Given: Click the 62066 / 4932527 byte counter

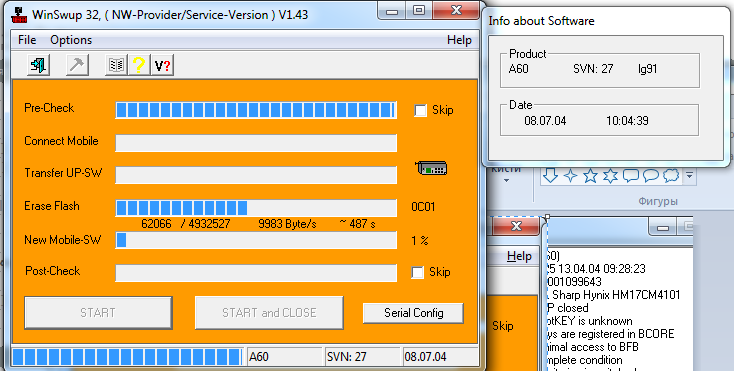Looking at the screenshot, I should coord(185,224).
